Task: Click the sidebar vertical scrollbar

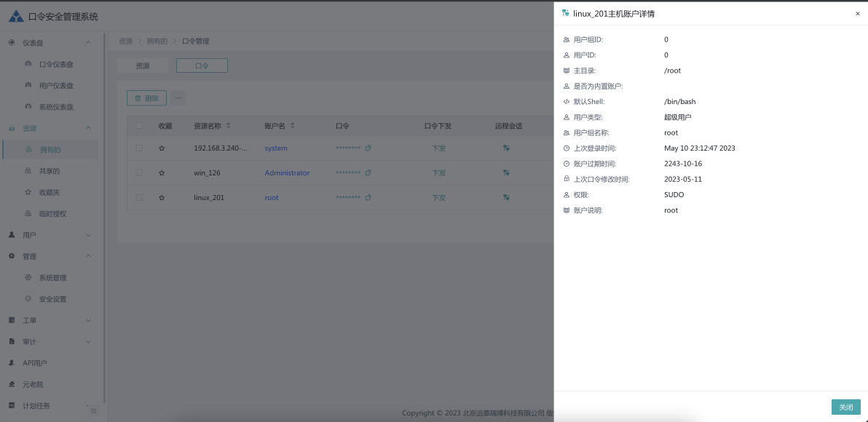Action: [104, 218]
